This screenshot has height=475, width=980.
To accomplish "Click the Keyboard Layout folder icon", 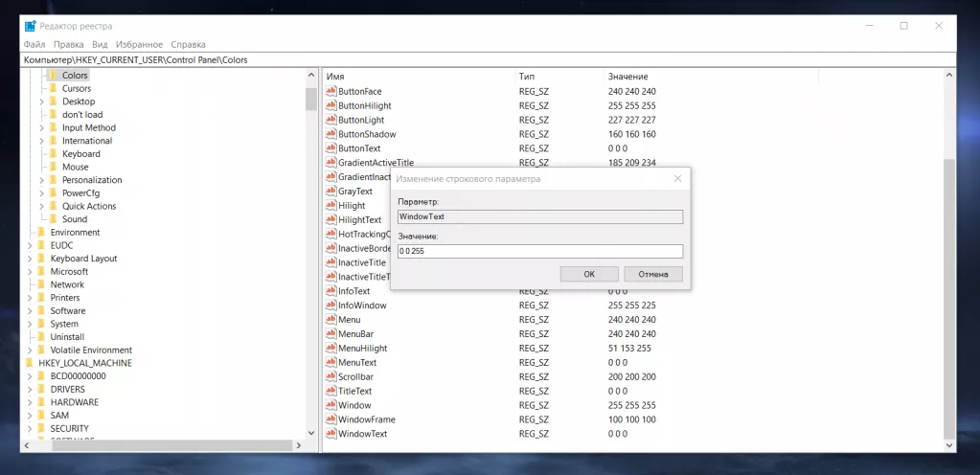I will pos(41,259).
